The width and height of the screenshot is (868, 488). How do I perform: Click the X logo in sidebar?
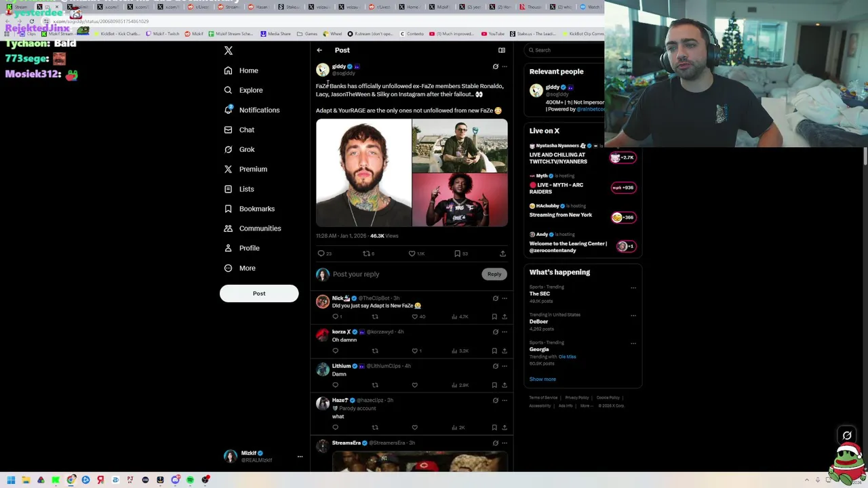pos(229,51)
